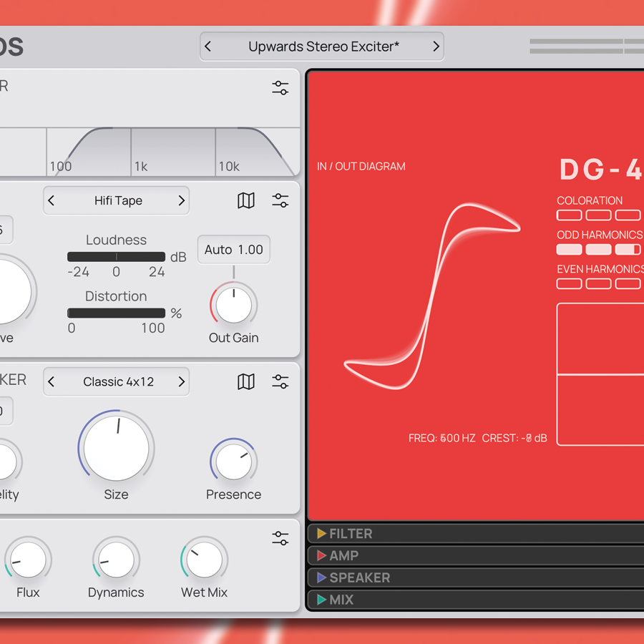Click the Distortion meter bar

(116, 313)
